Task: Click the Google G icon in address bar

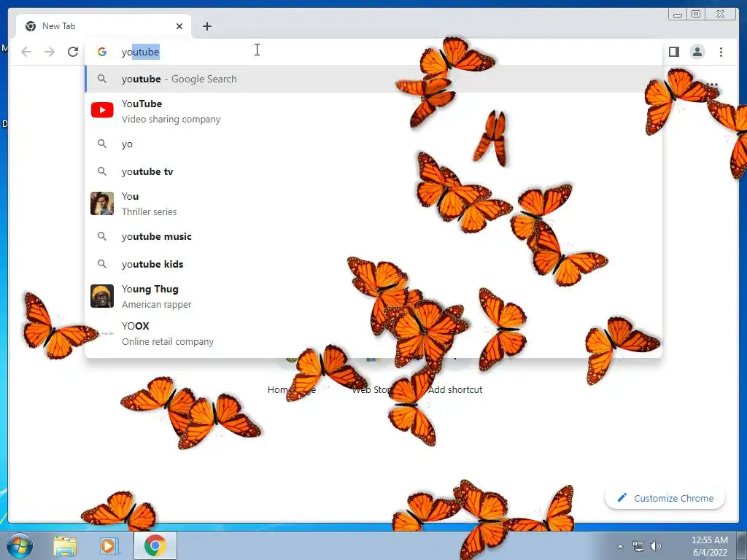Action: [x=101, y=52]
